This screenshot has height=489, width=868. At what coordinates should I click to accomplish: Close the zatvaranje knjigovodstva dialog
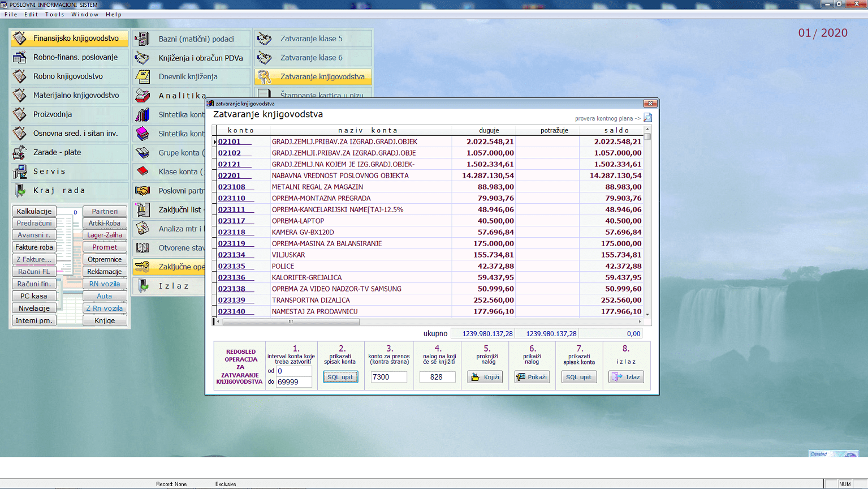650,104
